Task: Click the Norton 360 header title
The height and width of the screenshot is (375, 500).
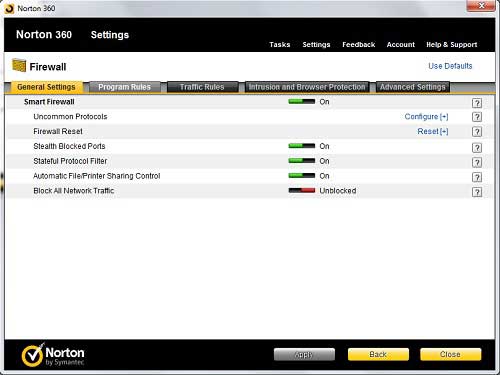Action: click(x=44, y=35)
